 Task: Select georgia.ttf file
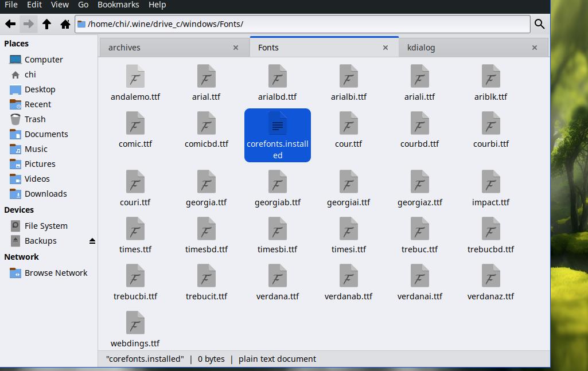[207, 189]
